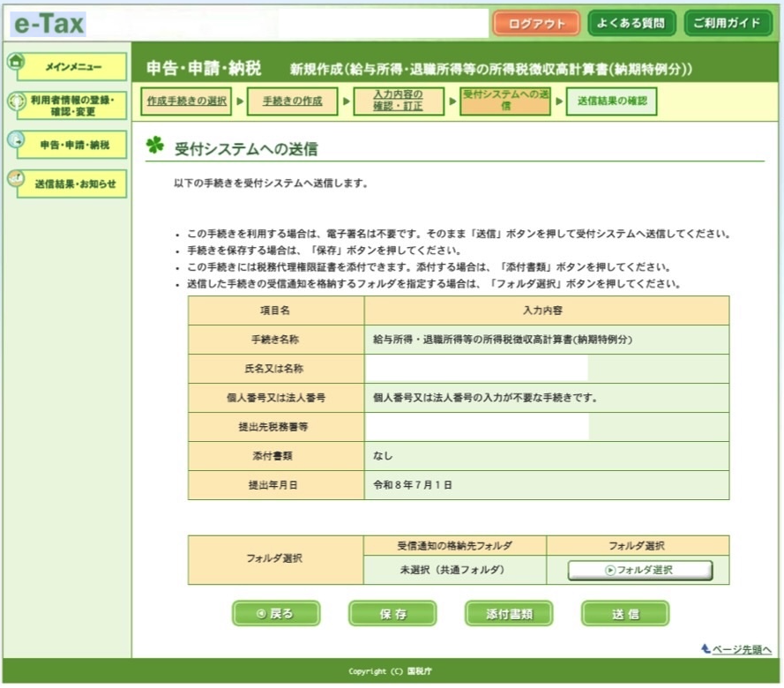Viewport: 784px width, 688px height.
Task: Click the 添付書類 button
Action: tap(509, 614)
